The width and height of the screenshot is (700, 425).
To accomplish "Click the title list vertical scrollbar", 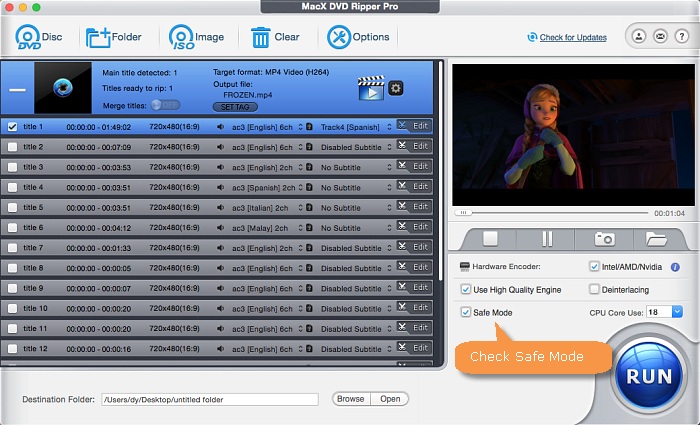I will click(440, 170).
